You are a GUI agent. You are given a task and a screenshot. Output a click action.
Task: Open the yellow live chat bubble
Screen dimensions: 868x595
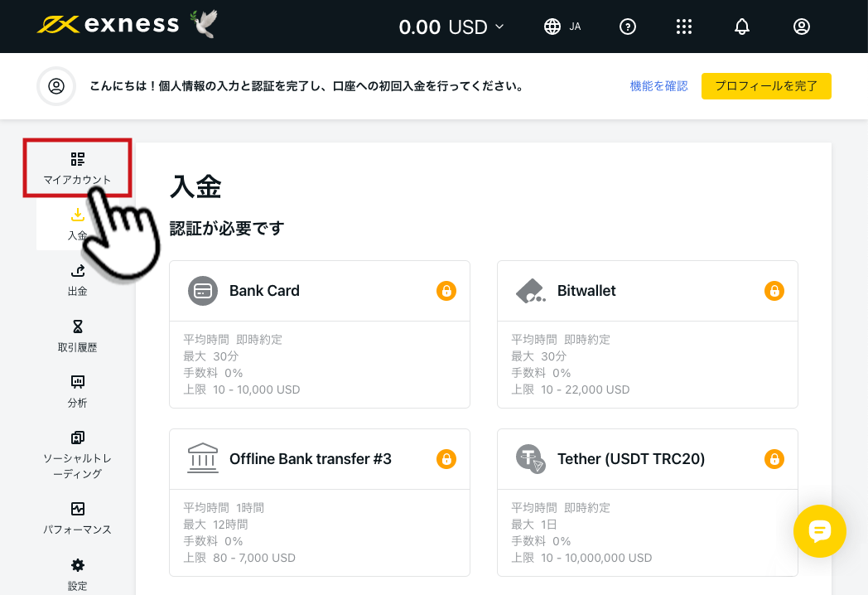point(819,530)
